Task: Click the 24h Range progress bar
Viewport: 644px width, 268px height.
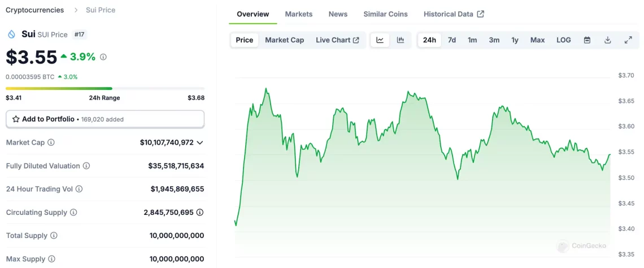Action: tap(105, 88)
